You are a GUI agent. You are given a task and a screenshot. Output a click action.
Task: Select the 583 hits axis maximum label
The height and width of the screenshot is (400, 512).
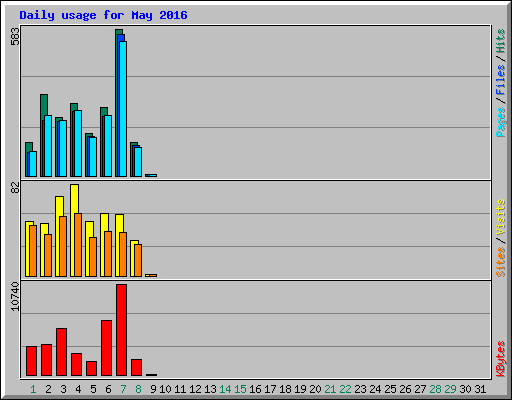tap(15, 36)
